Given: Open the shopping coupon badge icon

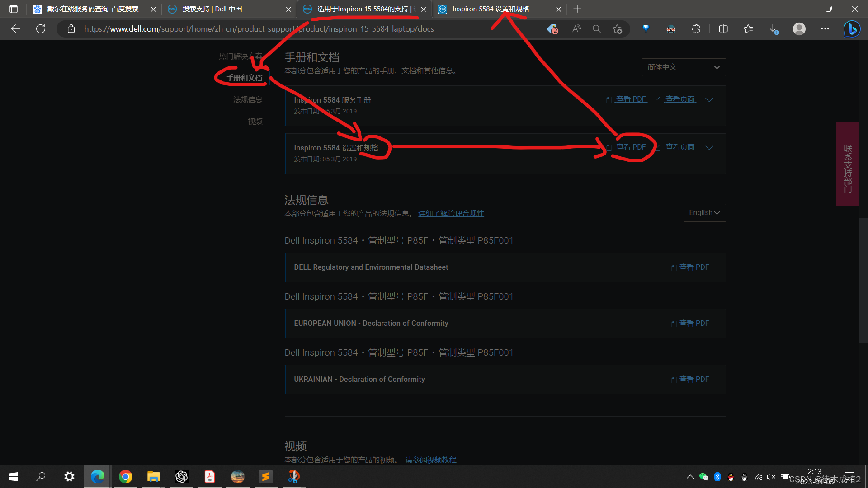Looking at the screenshot, I should [552, 29].
